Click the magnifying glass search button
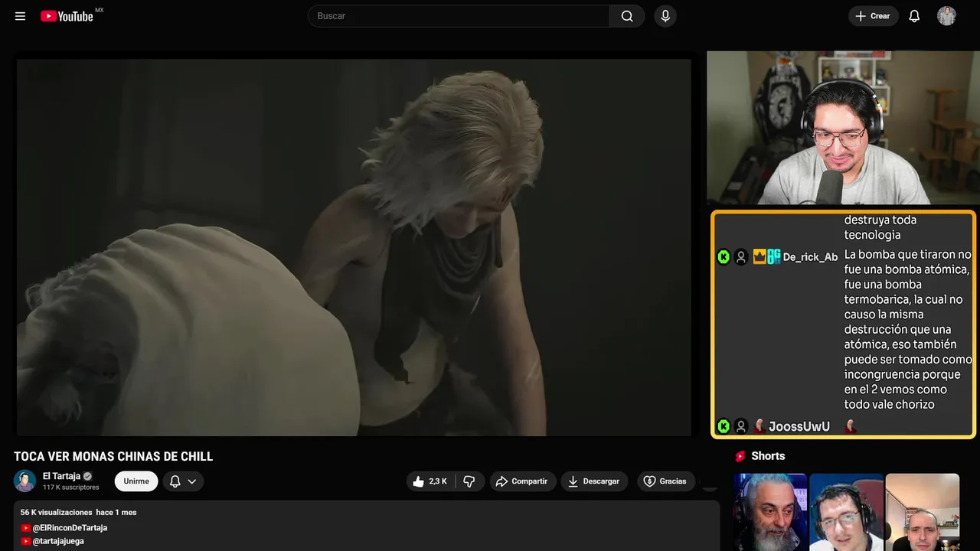The width and height of the screenshot is (980, 551). click(627, 16)
